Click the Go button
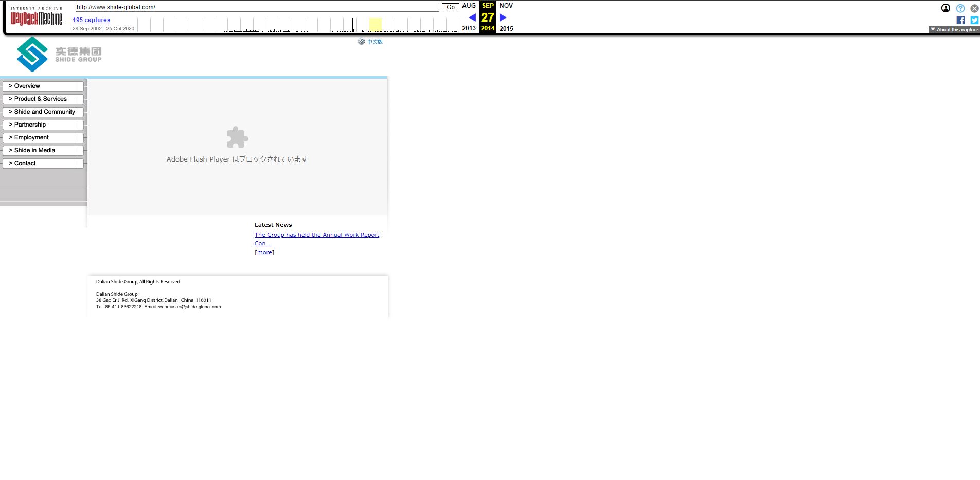980x480 pixels. [450, 7]
